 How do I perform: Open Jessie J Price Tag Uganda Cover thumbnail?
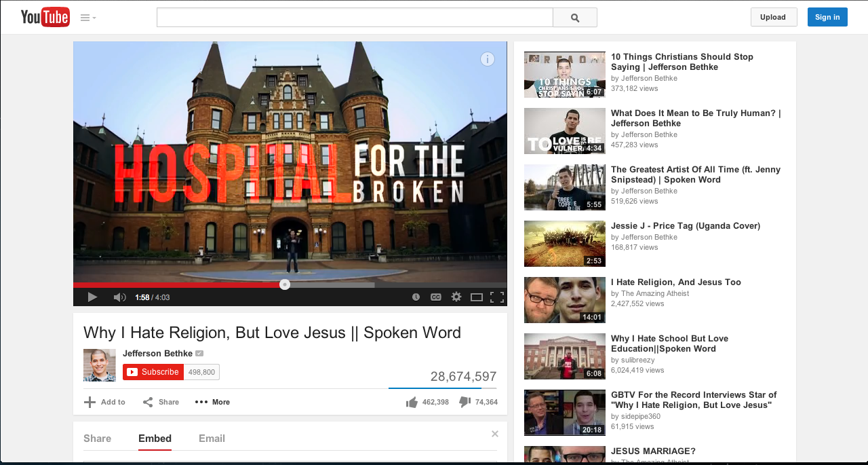pos(564,244)
